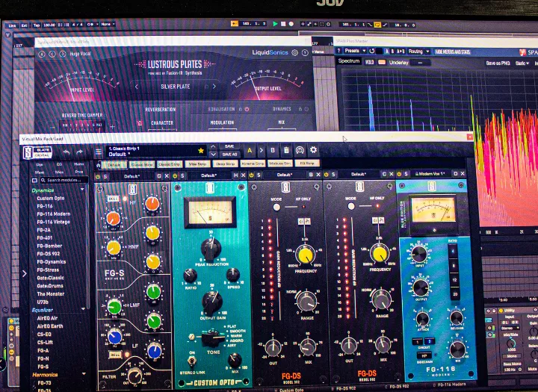Select Custom Opto in module list
This screenshot has width=538, height=392.
51,198
